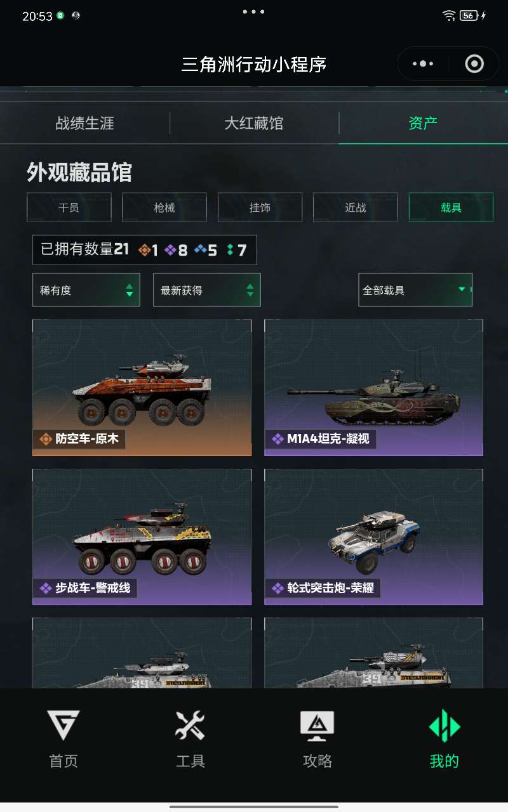
Task: Open the 防空车-原木 skin thumbnail
Action: (142, 388)
